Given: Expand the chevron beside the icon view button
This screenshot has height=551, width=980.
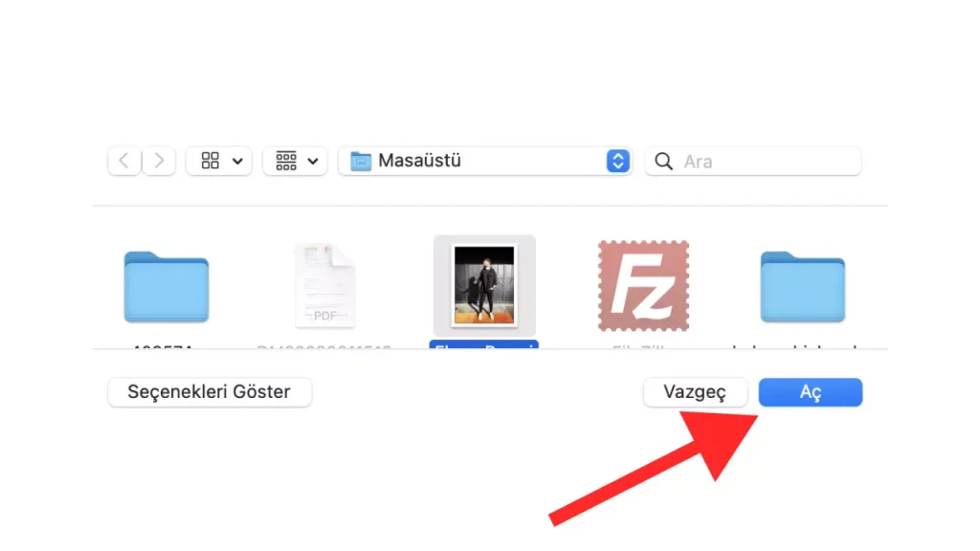Looking at the screenshot, I should pos(237,161).
